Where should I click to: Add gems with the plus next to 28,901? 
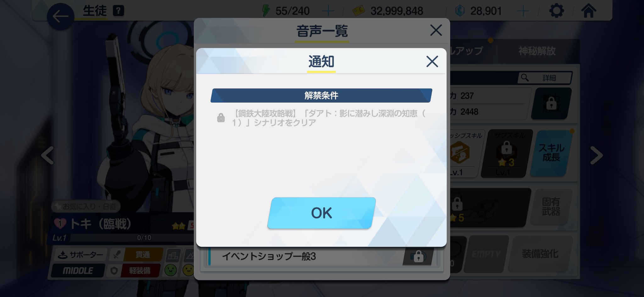click(x=523, y=11)
